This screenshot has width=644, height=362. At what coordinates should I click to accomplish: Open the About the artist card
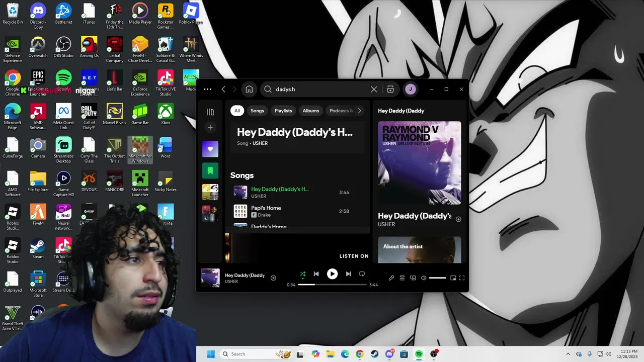[x=420, y=250]
